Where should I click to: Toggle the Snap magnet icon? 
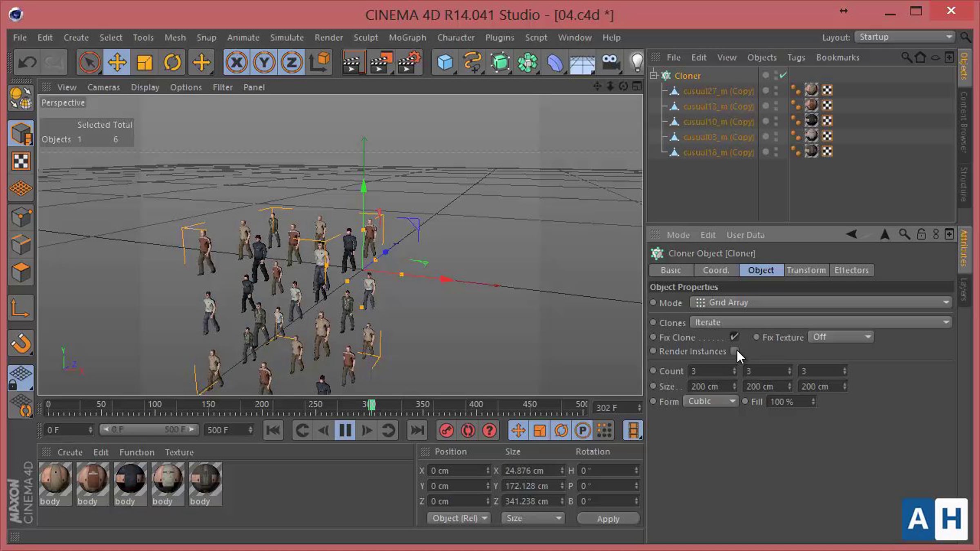[x=21, y=343]
